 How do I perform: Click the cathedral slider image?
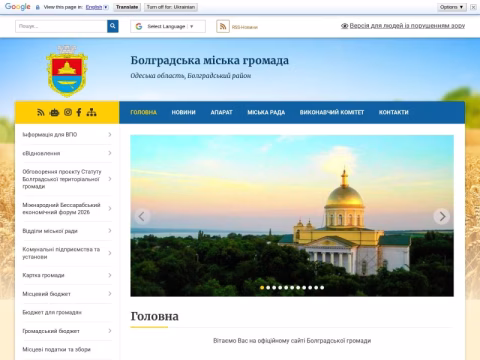(x=292, y=216)
